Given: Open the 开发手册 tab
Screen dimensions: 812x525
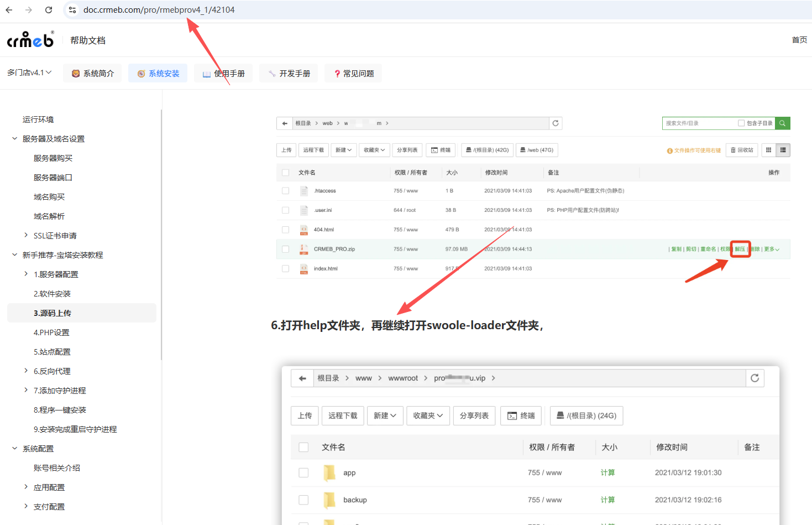Looking at the screenshot, I should (x=289, y=74).
